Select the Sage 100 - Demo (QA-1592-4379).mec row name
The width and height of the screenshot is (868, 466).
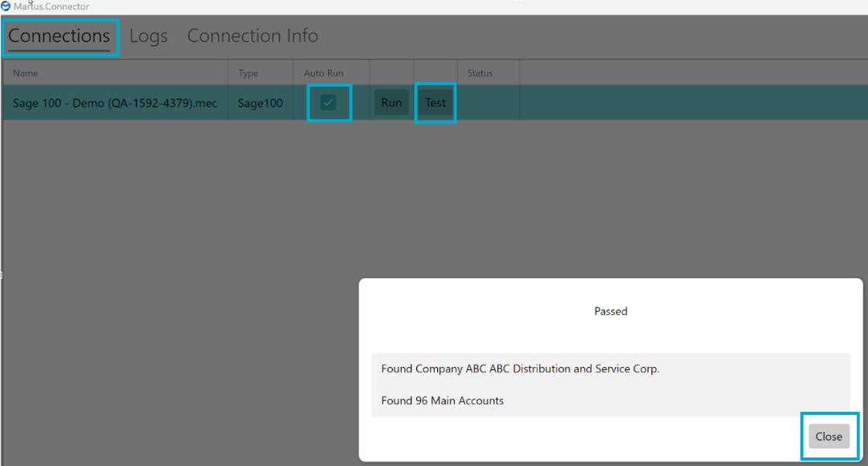click(115, 103)
